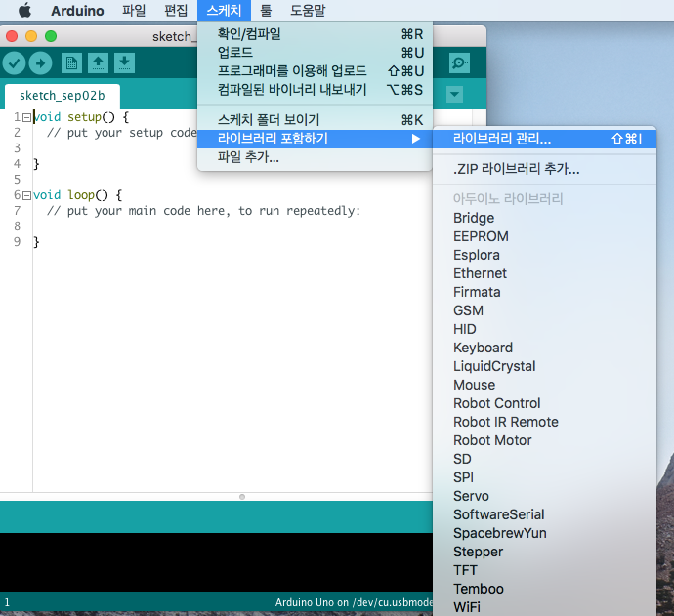Include the Keyboard library
Viewport: 674px width, 616px height.
tap(544, 348)
